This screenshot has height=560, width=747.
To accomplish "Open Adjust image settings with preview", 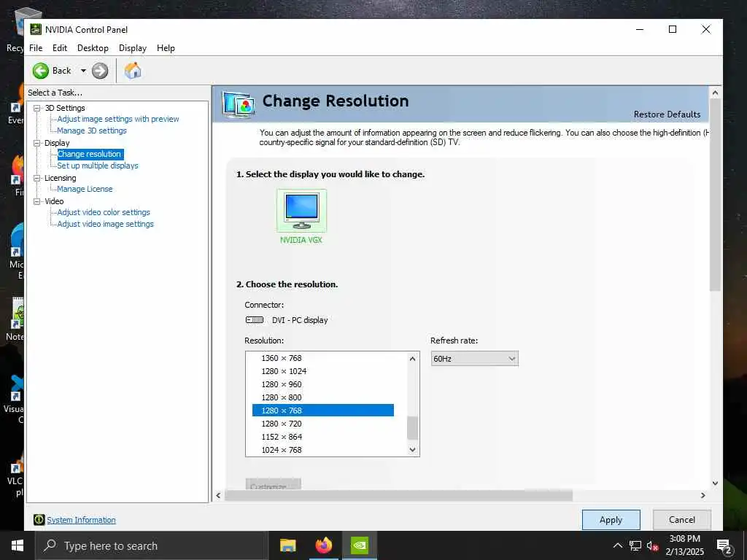I will pos(118,119).
